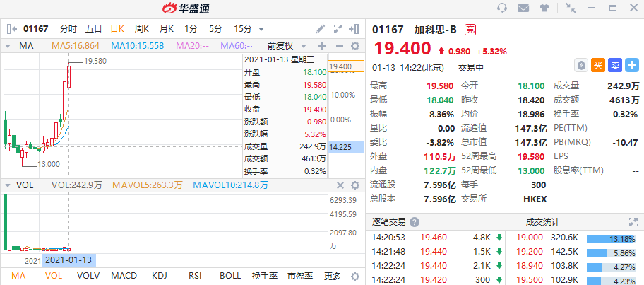Switch sub-chart to RSI indicator
Screen dimensions: 644x285
(x=194, y=276)
